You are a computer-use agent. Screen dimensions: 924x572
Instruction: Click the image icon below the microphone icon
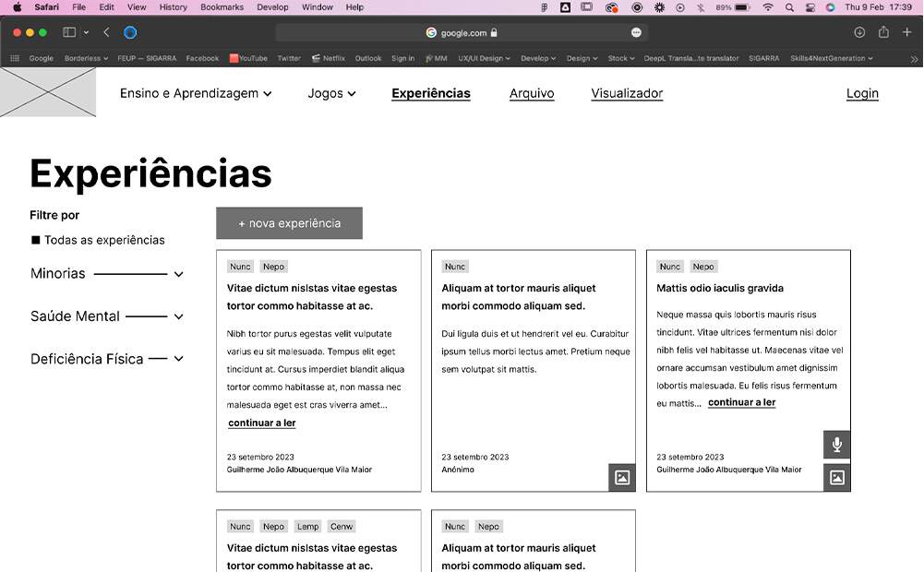(x=836, y=478)
